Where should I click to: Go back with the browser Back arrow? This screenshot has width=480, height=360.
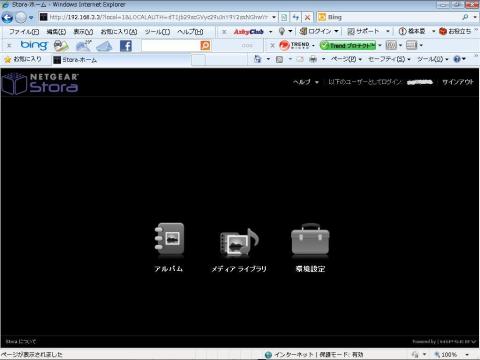7,17
